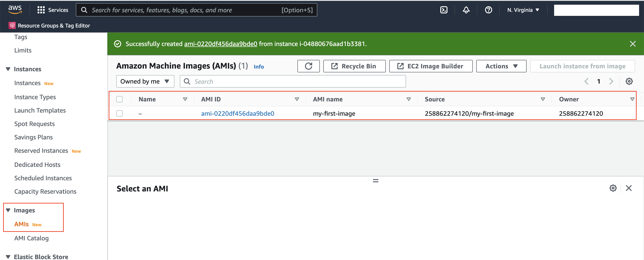The image size is (644, 260).
Task: Open the notifications bell
Action: (x=466, y=10)
